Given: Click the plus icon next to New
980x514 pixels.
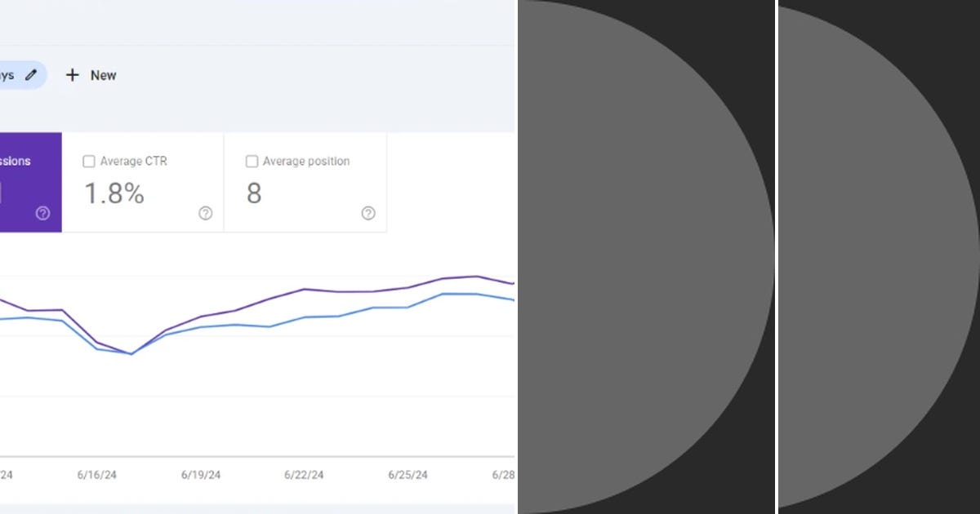Looking at the screenshot, I should pos(73,75).
